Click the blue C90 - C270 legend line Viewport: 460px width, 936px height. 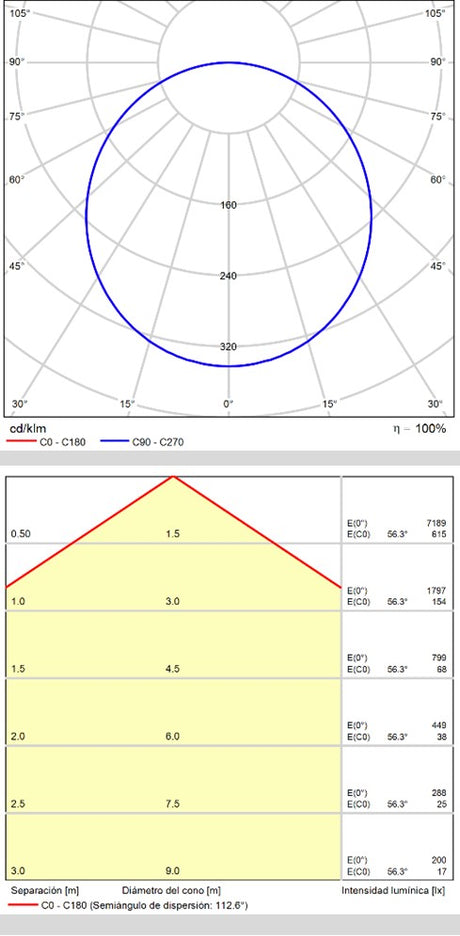[115, 442]
